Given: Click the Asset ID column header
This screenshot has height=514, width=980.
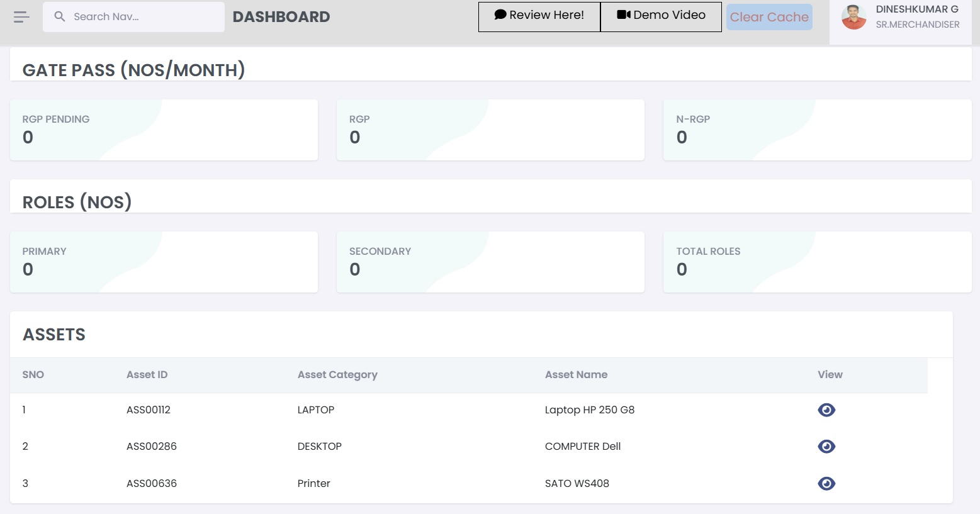Looking at the screenshot, I should pos(147,375).
